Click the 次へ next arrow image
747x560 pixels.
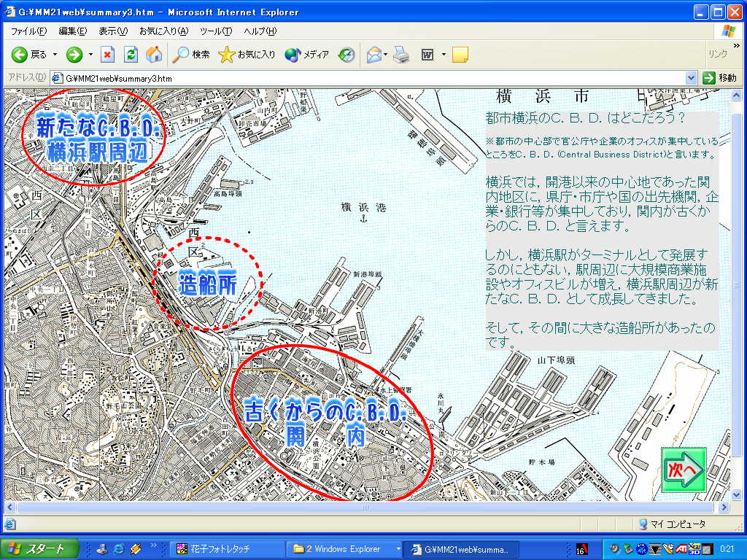[684, 470]
